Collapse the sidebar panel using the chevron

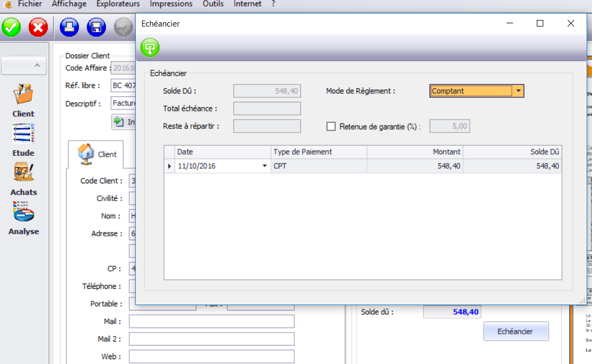click(x=37, y=65)
